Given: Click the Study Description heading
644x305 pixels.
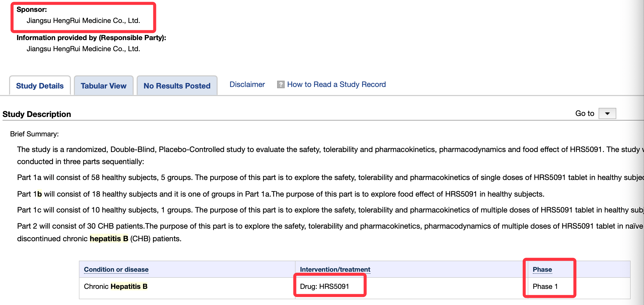Looking at the screenshot, I should pyautogui.click(x=37, y=114).
